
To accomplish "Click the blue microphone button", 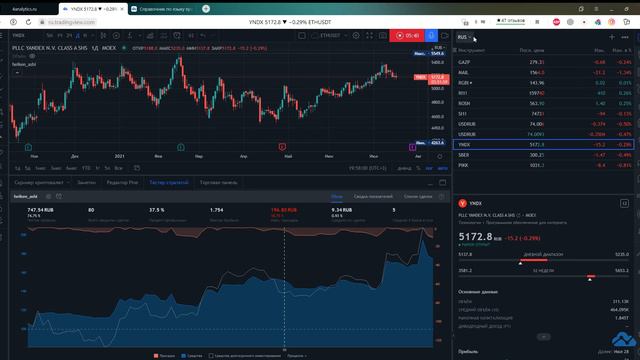I will [x=431, y=36].
